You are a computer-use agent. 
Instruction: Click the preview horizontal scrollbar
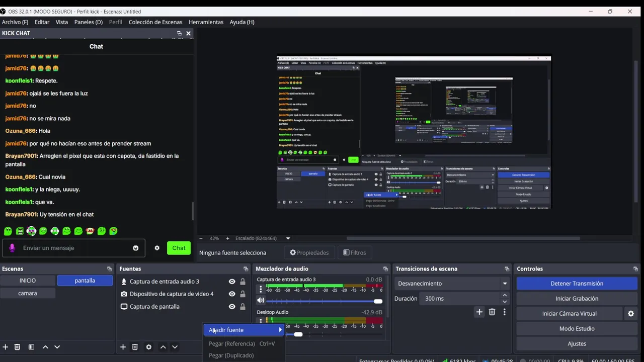[463, 238]
